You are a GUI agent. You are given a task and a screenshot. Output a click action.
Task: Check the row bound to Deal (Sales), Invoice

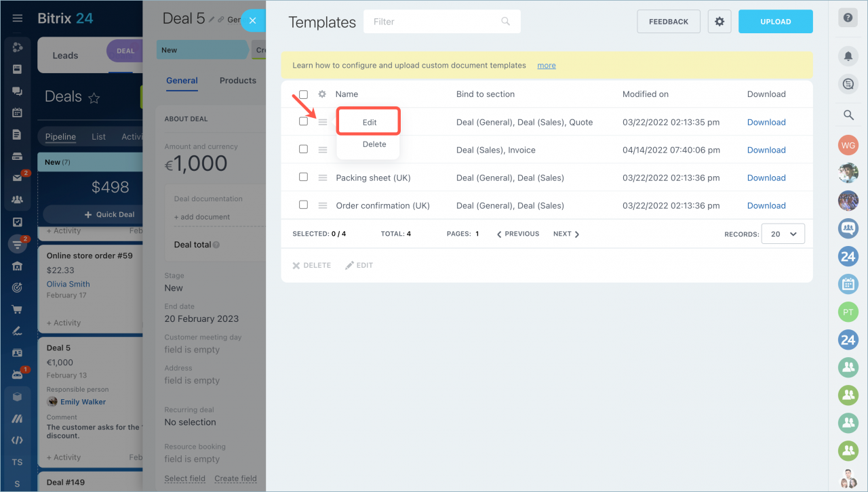coord(303,149)
